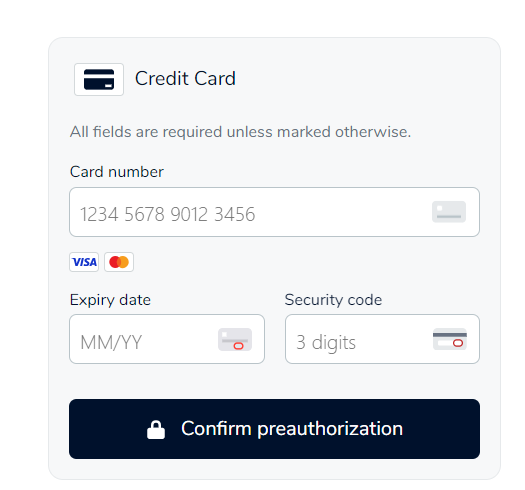Click the expiry hint card icon
This screenshot has height=490, width=525.
[x=235, y=339]
